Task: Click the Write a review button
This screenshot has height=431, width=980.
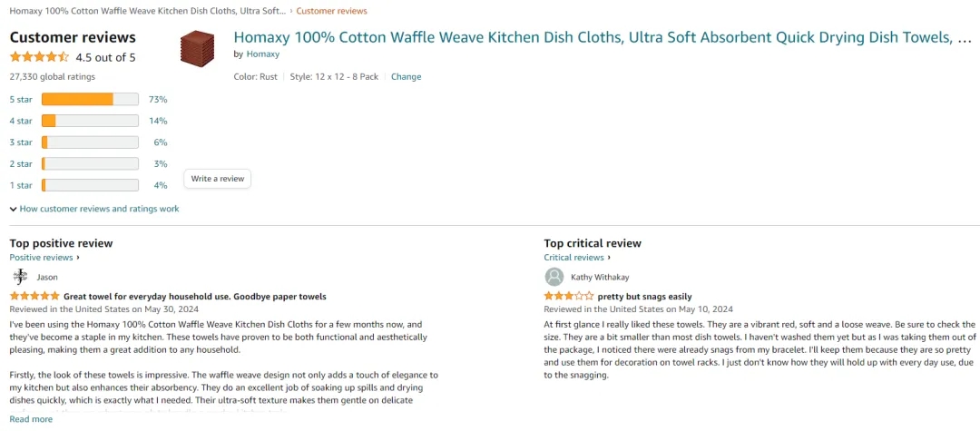Action: coord(218,179)
